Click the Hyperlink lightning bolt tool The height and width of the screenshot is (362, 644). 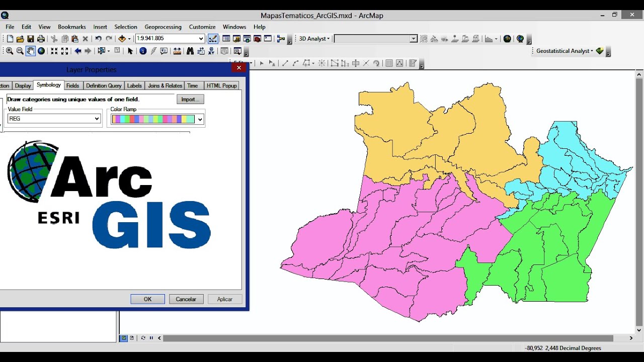click(153, 51)
